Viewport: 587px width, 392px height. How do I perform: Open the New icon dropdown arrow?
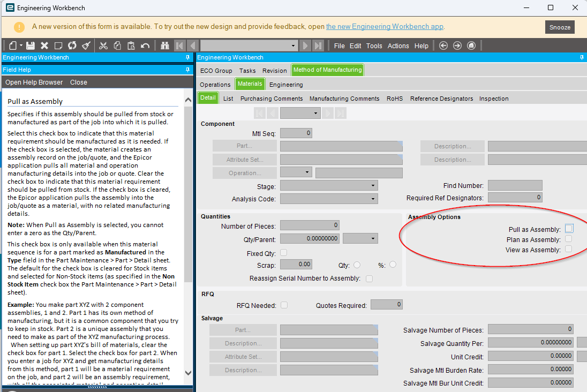21,46
